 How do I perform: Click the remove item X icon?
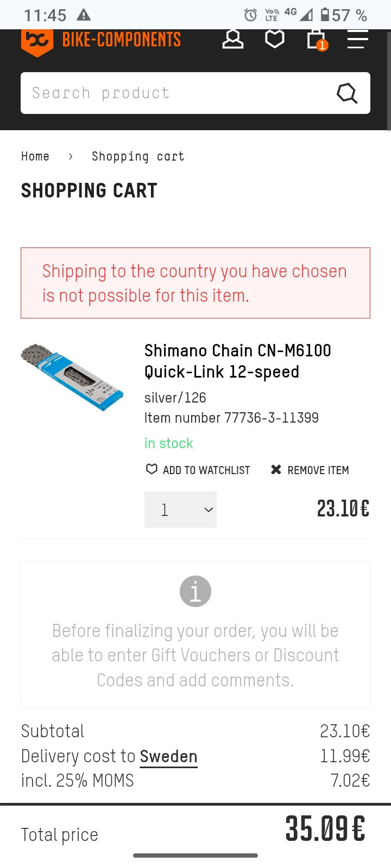tap(276, 470)
